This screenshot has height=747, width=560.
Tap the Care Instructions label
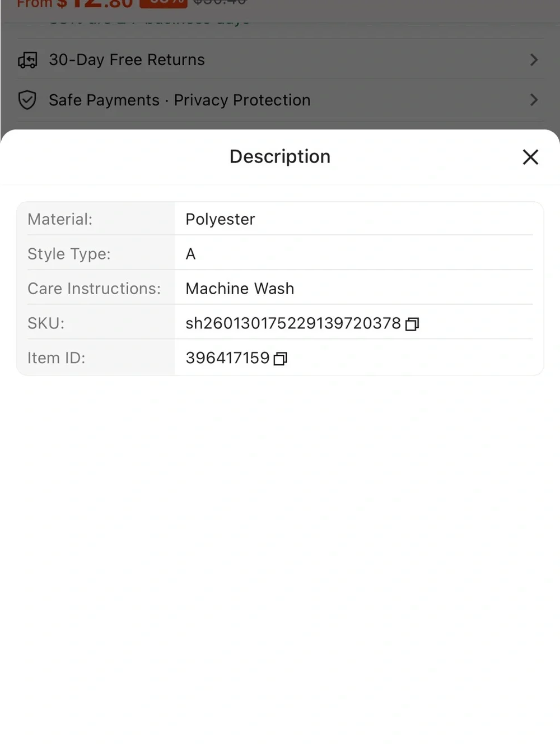click(94, 289)
